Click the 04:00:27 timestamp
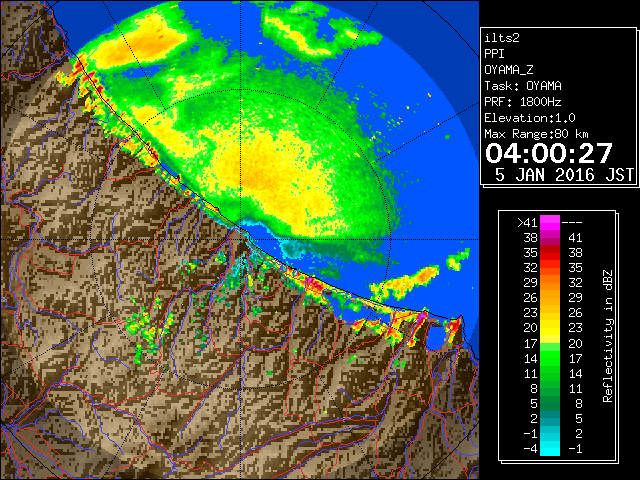 [549, 153]
